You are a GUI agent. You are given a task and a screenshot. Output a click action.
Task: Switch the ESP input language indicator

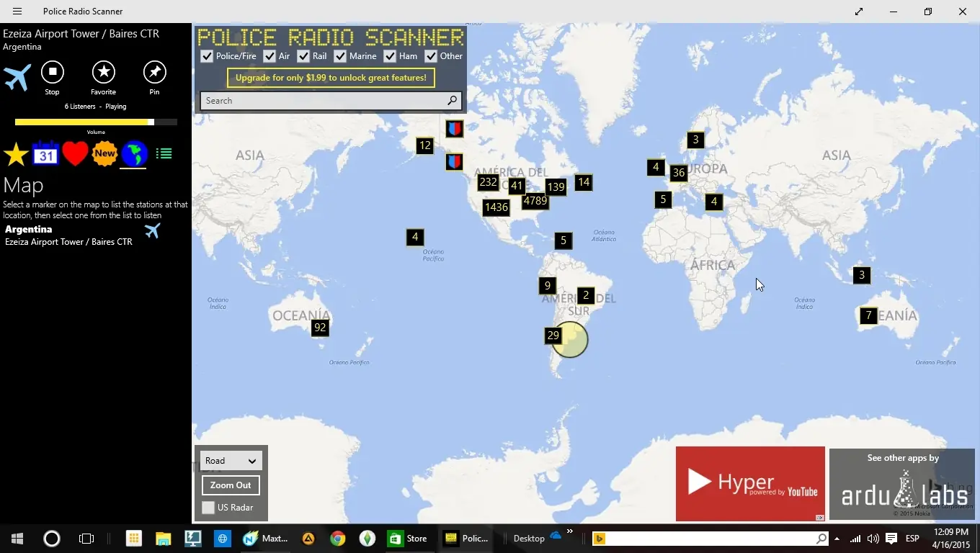(912, 539)
